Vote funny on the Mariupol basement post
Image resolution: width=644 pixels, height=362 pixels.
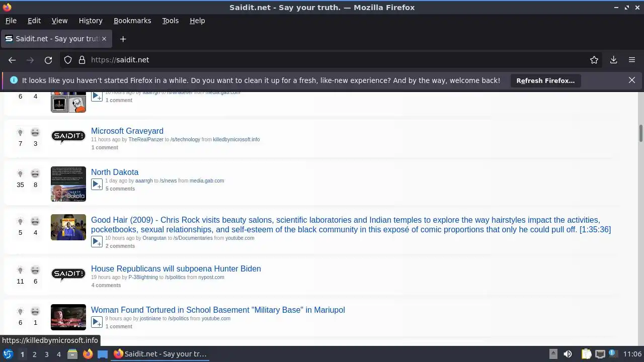(35, 312)
